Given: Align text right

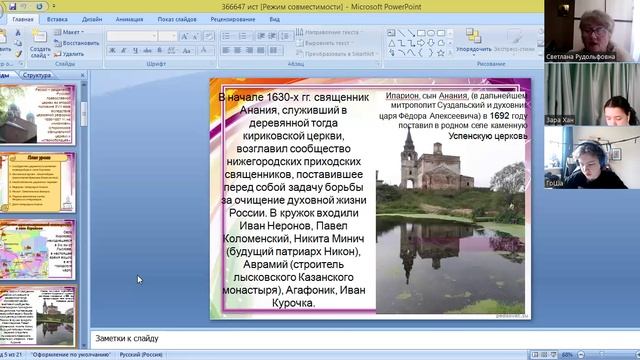Looking at the screenshot, I should 249,50.
